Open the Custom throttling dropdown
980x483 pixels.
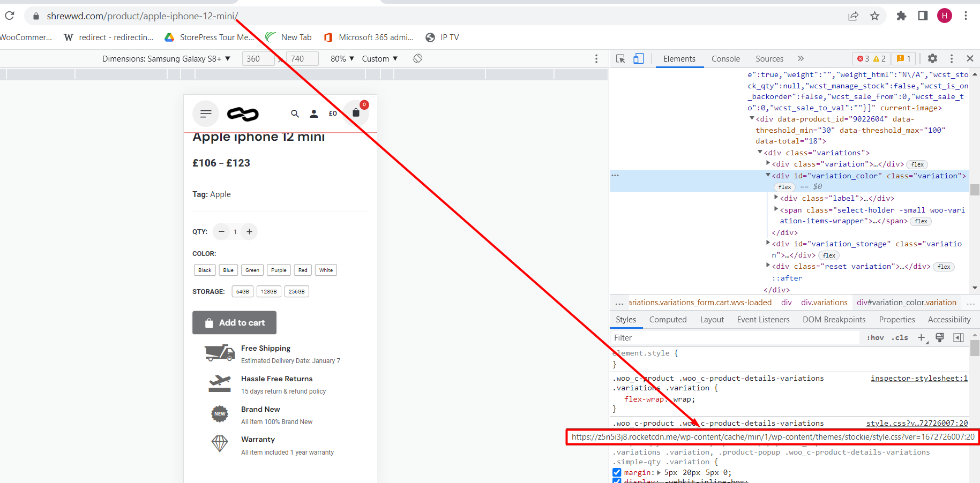tap(380, 58)
